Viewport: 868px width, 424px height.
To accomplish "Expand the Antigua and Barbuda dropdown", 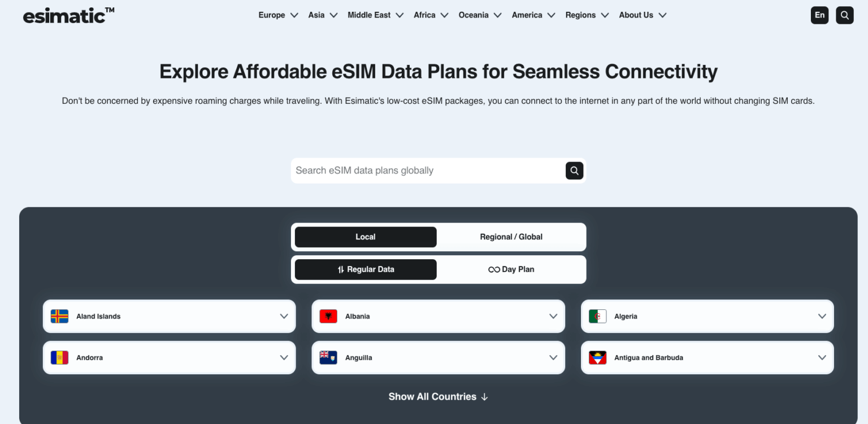I will [x=822, y=357].
